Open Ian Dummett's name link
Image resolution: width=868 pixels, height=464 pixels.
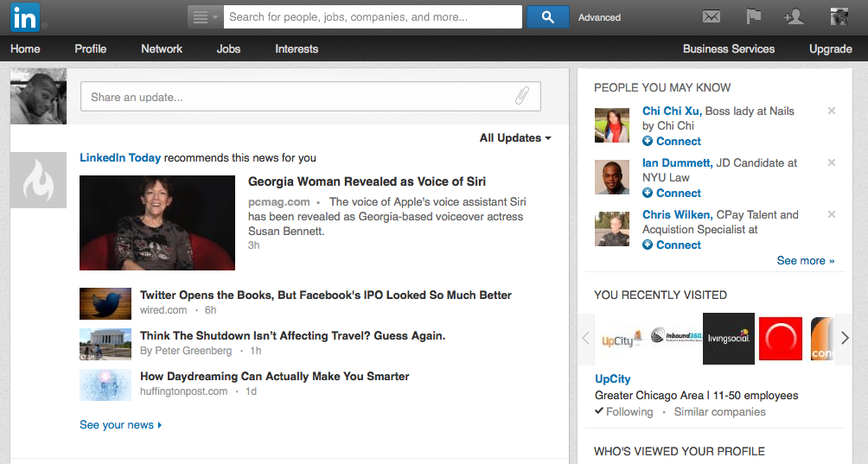(x=678, y=162)
